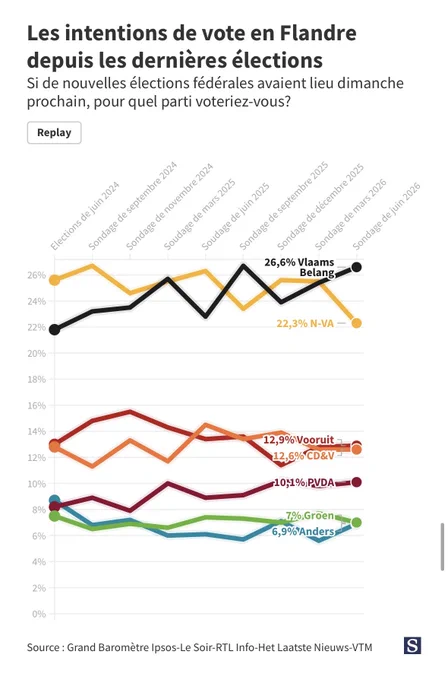Click the 7% Groen label

310,516
